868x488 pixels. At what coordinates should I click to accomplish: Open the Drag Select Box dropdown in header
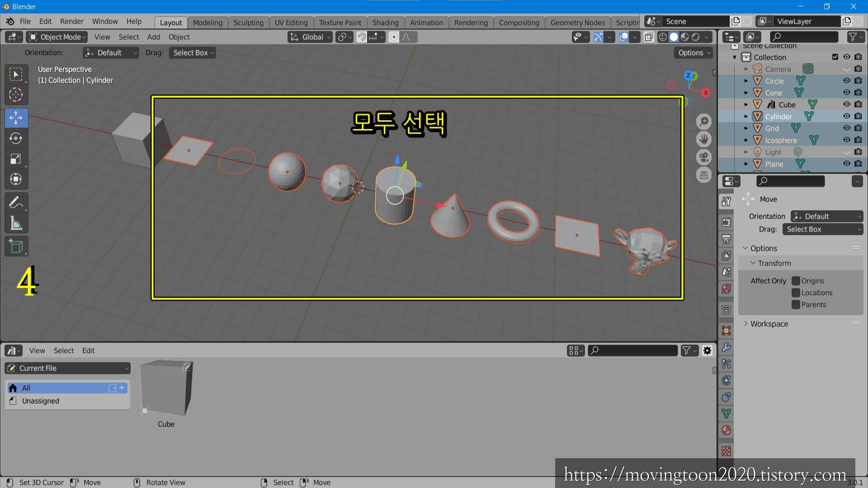pyautogui.click(x=192, y=53)
